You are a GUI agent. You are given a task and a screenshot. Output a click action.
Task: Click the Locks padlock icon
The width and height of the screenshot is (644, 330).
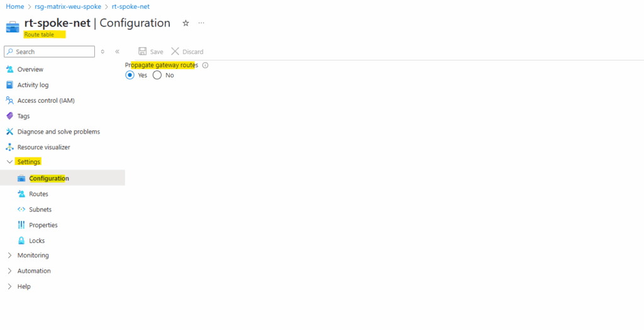click(x=21, y=241)
